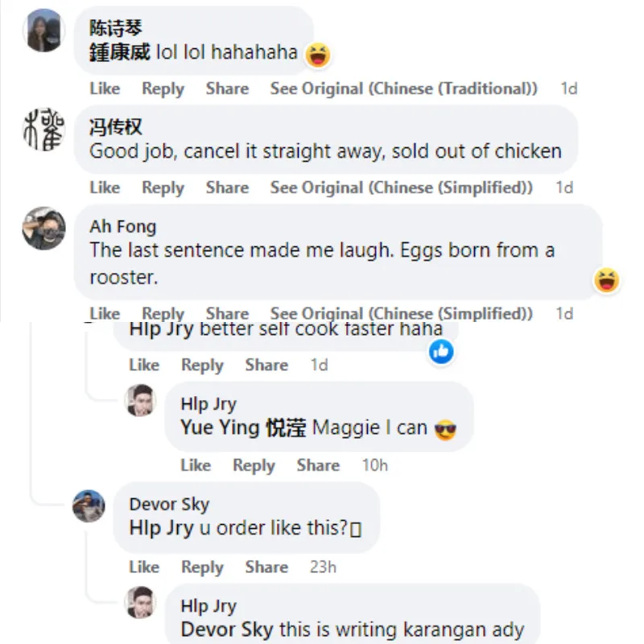
Task: Click the blue thumbs-up like reaction badge
Action: pos(440,351)
